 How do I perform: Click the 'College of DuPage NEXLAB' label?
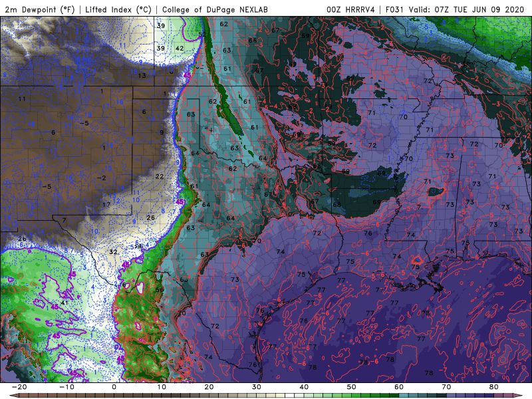(215, 9)
